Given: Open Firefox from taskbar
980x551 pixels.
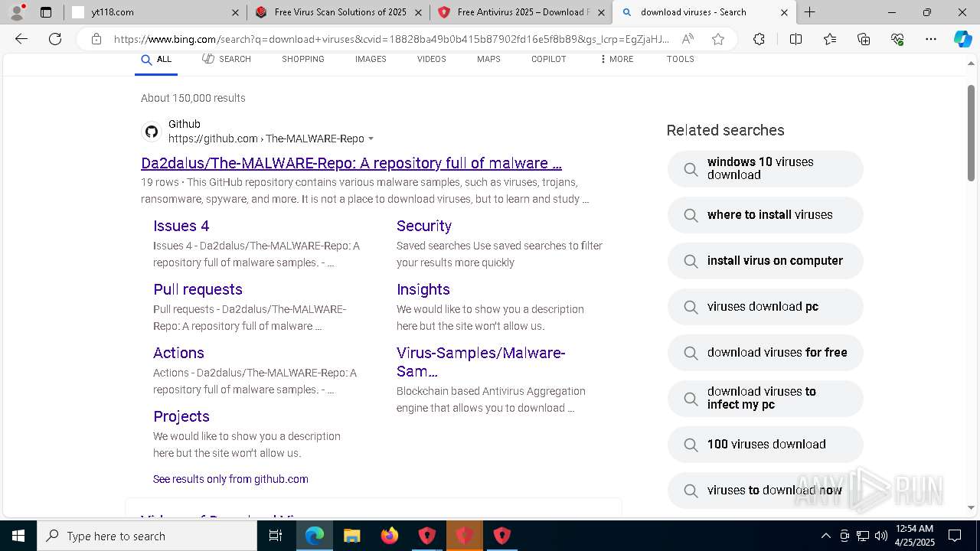Looking at the screenshot, I should tap(390, 536).
